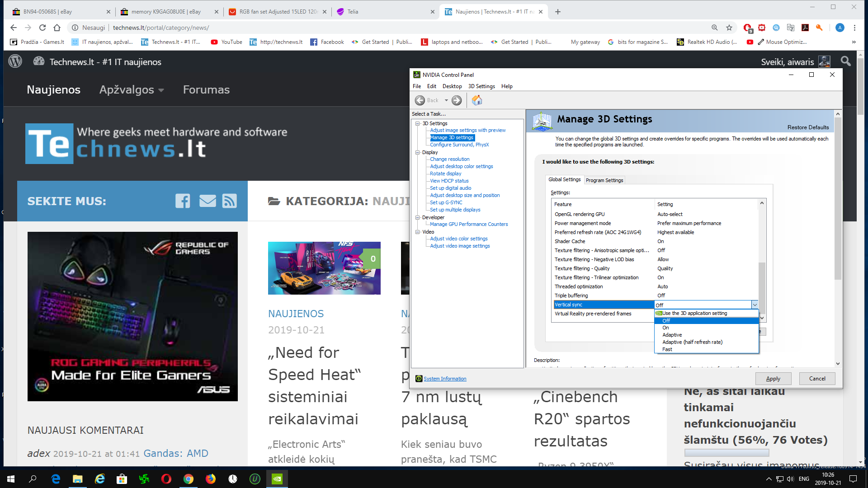Click the WordPress logo in admin bar

[15, 61]
